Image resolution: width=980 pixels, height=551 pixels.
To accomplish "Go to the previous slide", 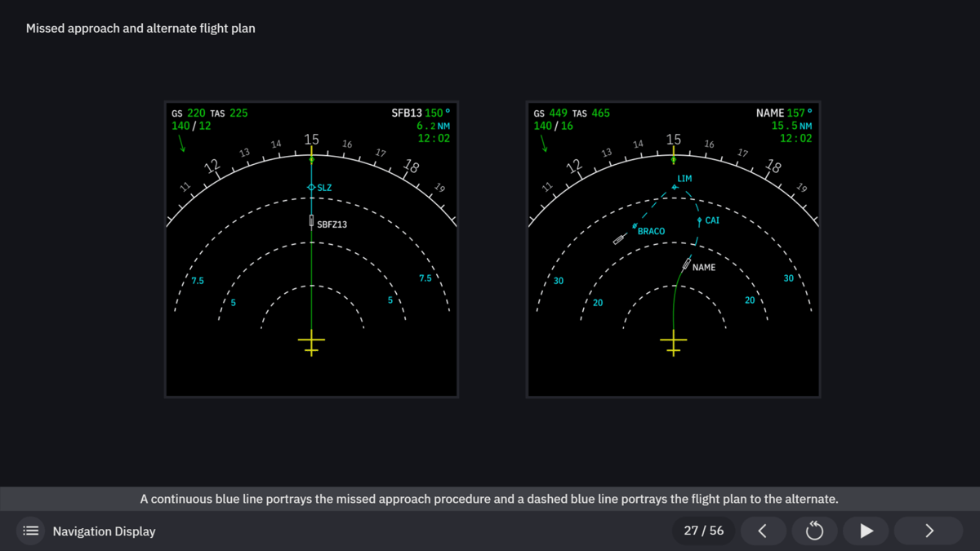I will [764, 531].
